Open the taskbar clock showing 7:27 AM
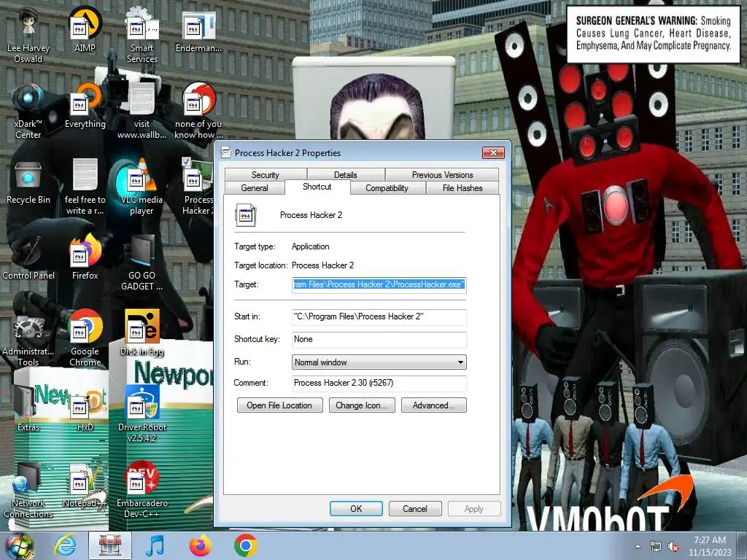This screenshot has width=747, height=560. 710,546
